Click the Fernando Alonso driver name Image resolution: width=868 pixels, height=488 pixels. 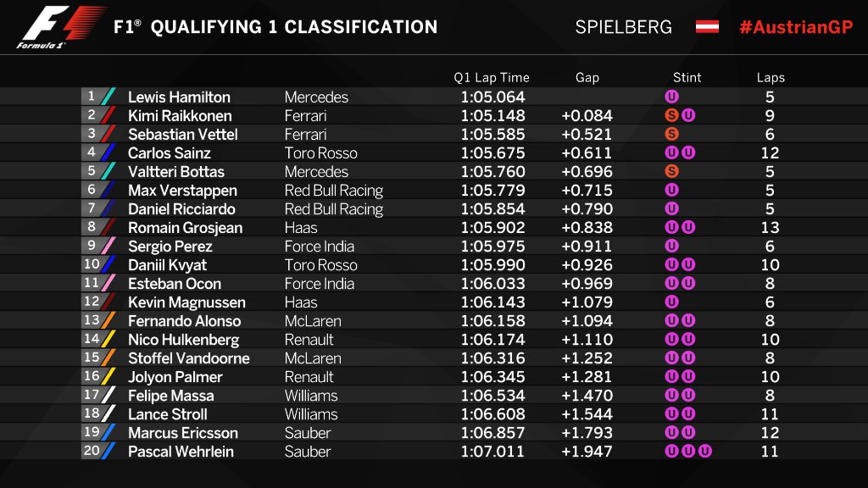pyautogui.click(x=184, y=321)
